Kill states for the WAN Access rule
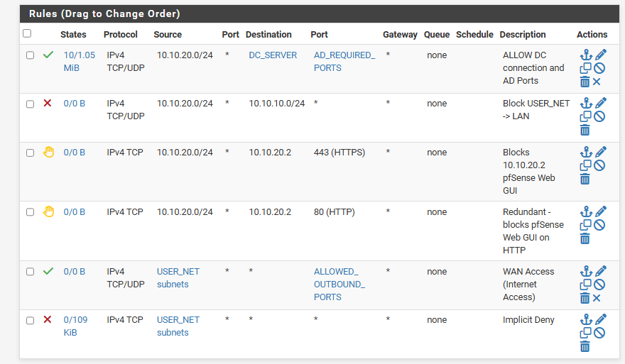 coord(597,298)
